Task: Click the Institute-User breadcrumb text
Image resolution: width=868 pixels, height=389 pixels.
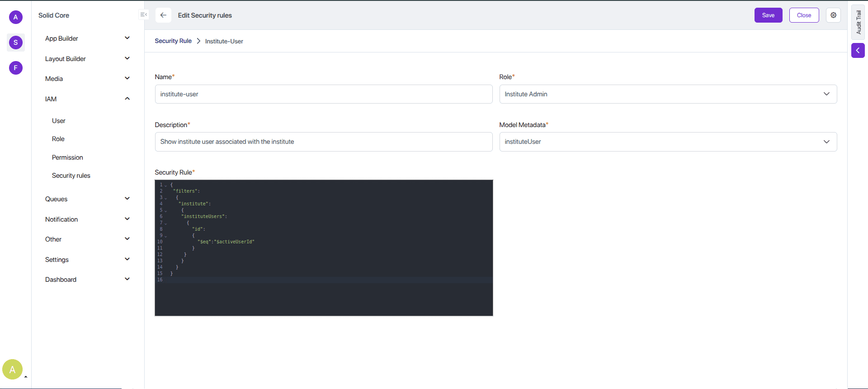Action: point(224,41)
